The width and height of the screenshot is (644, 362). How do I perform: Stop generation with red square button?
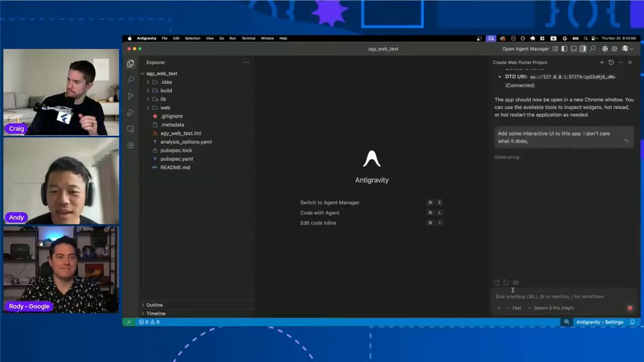(x=630, y=308)
